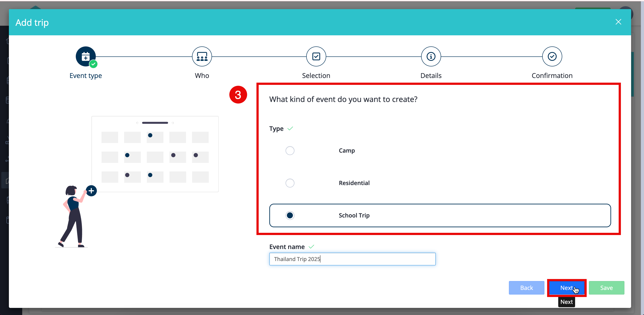Click the Back button
Image resolution: width=644 pixels, height=315 pixels.
point(526,288)
